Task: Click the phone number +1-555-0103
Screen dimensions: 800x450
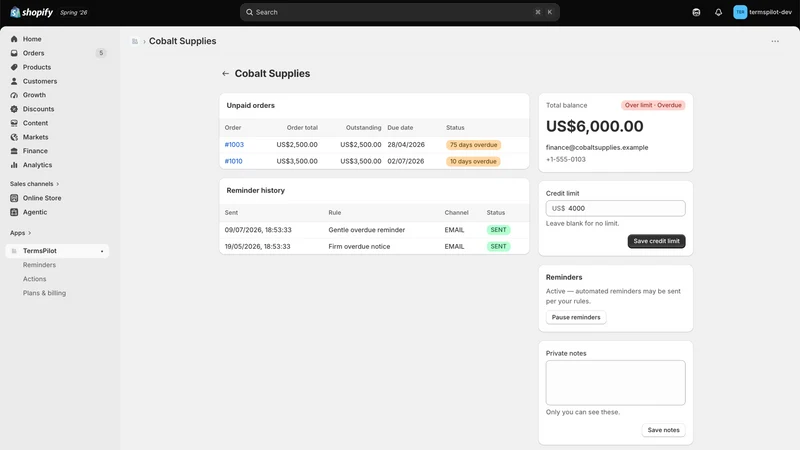Action: coord(566,160)
